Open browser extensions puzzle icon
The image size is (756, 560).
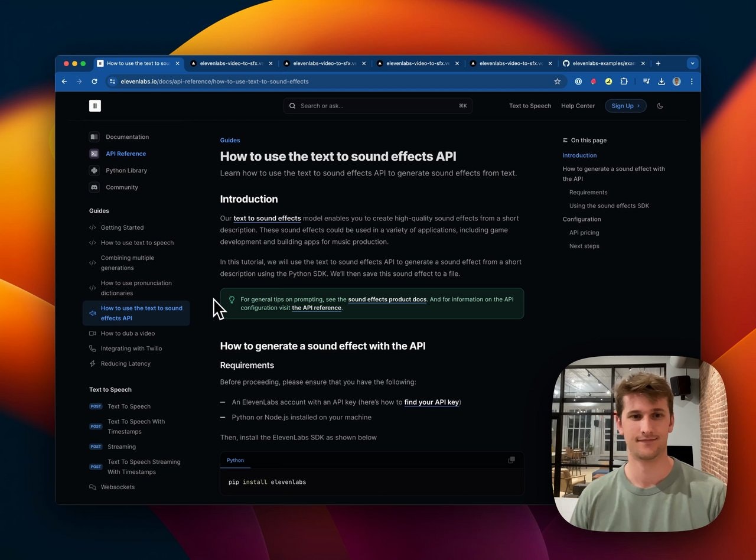click(x=624, y=82)
